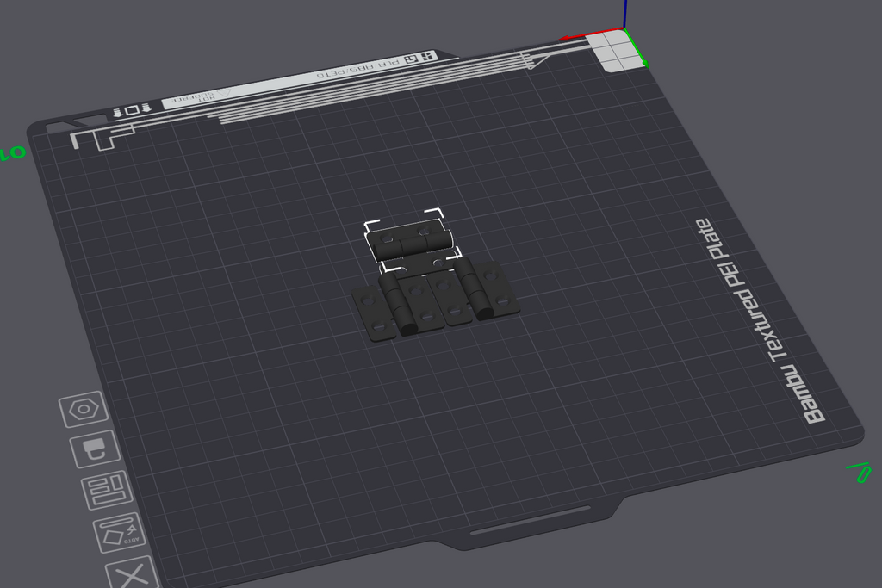The image size is (882, 588).
Task: Arrange objects on plate using layout icon
Action: pos(107,490)
